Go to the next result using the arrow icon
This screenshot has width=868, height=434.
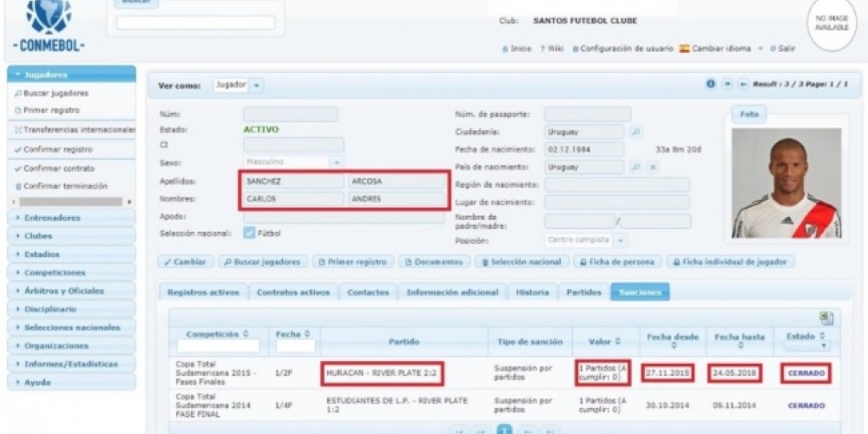(727, 84)
